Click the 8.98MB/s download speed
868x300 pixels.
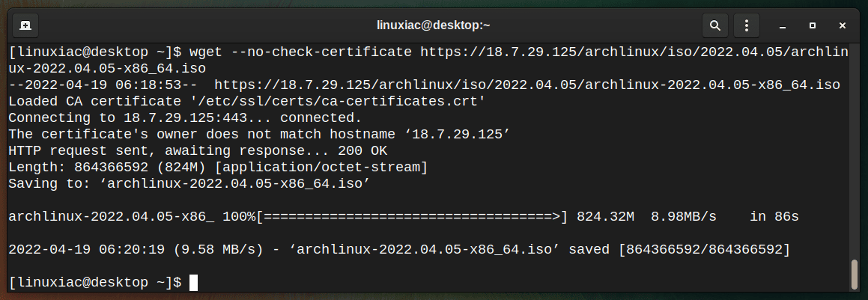(x=684, y=216)
